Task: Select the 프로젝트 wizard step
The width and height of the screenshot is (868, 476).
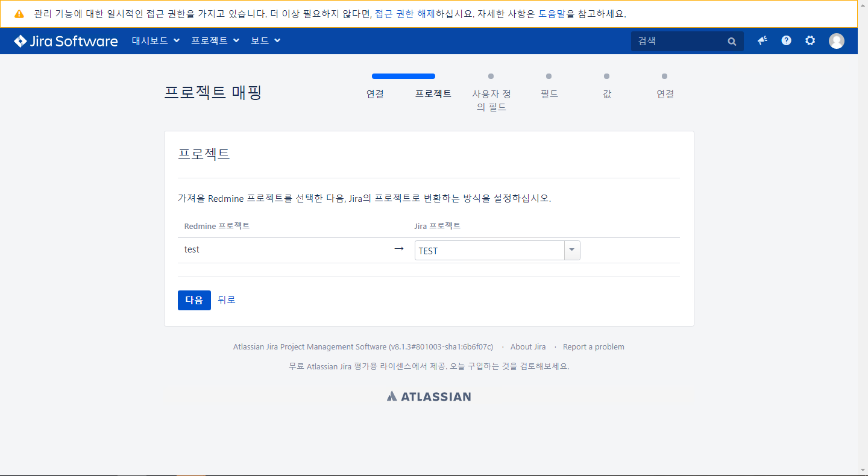Action: click(433, 94)
